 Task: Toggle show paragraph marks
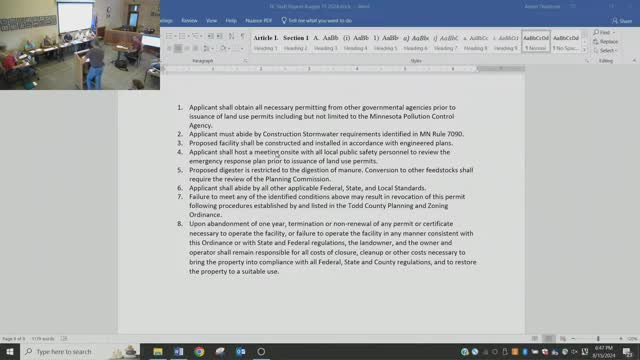(242, 36)
